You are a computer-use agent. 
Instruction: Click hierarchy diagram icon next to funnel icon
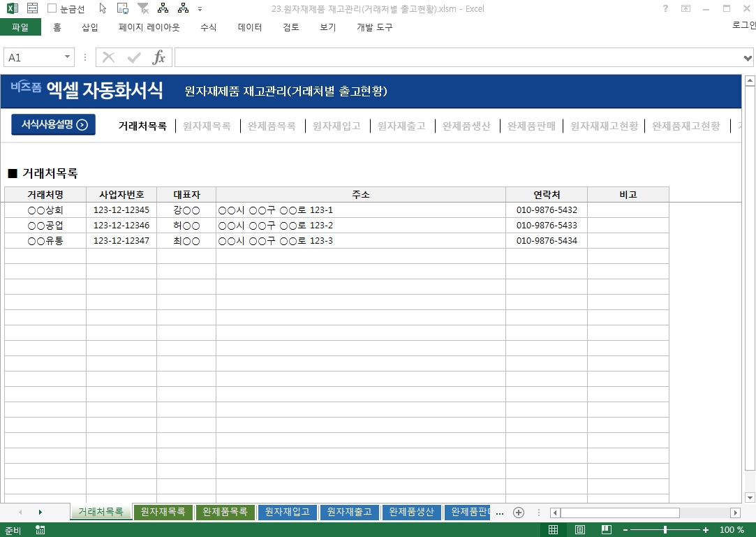(x=163, y=8)
